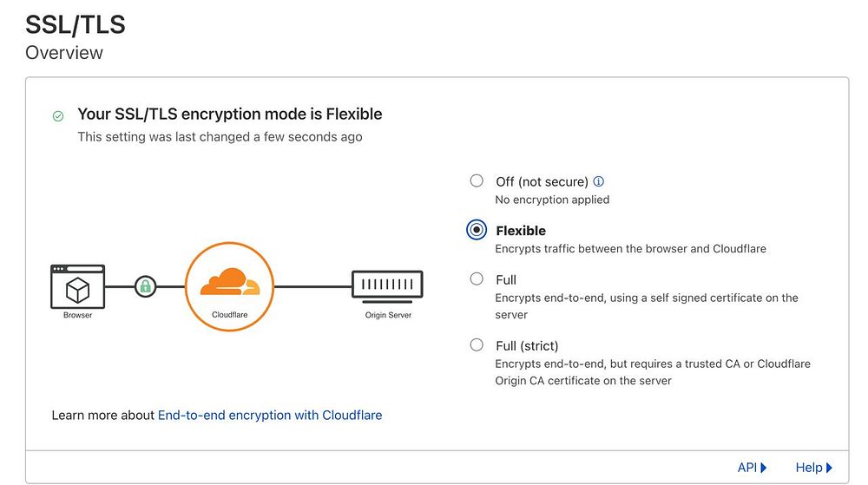
Task: Click the info icon beside Off (not secure)
Action: 598,181
